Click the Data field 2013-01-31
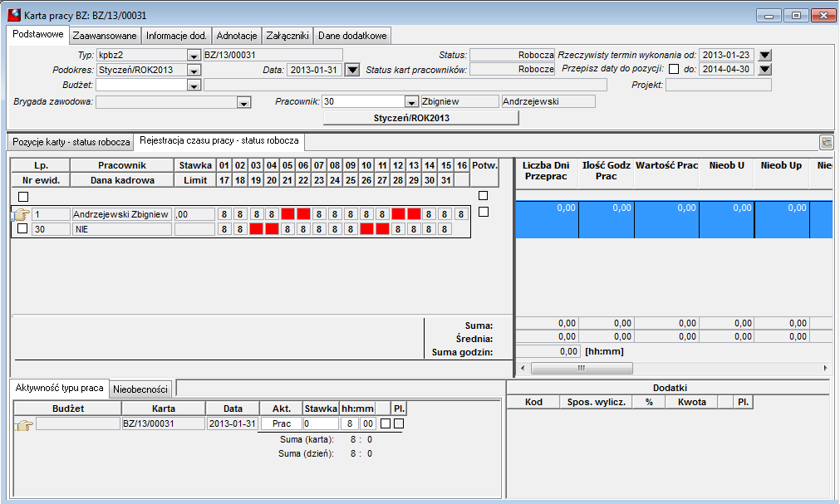The width and height of the screenshot is (840, 504). pyautogui.click(x=314, y=71)
